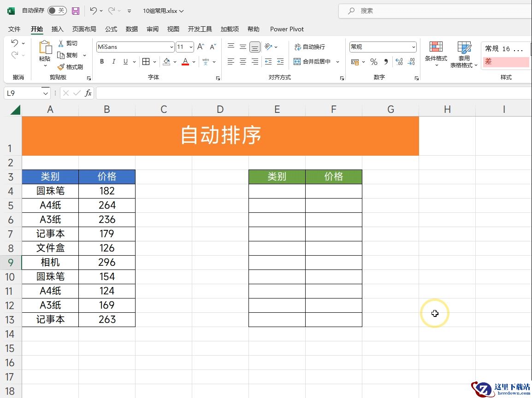
Task: Click the text orientation icon
Action: pyautogui.click(x=268, y=47)
